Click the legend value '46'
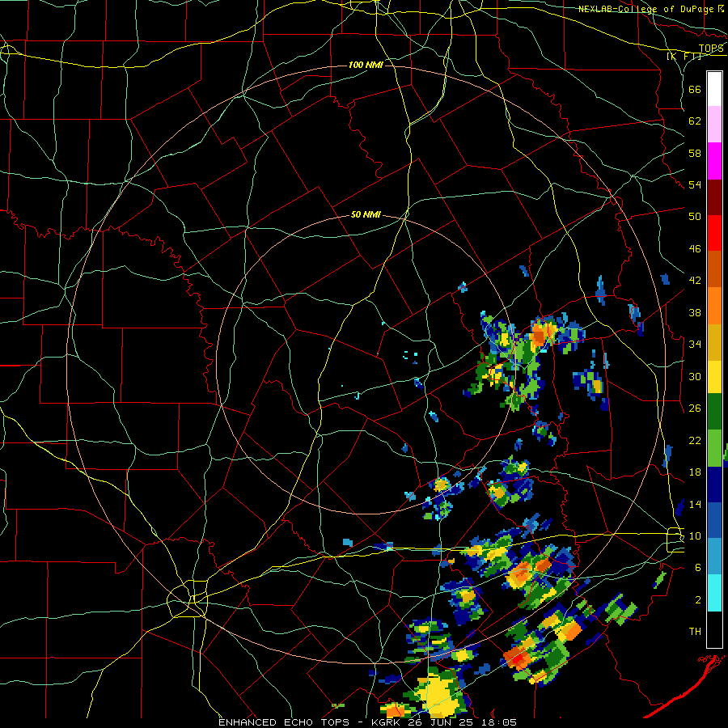The width and height of the screenshot is (728, 728). (695, 248)
